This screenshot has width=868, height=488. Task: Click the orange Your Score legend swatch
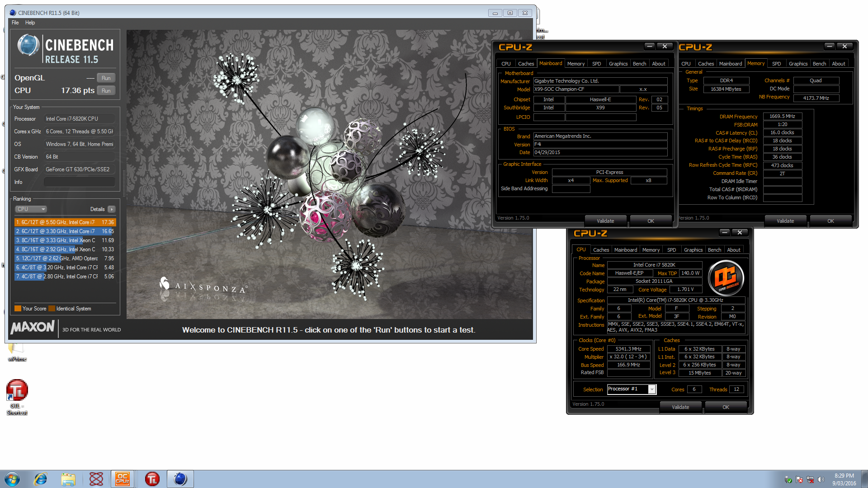tap(18, 309)
